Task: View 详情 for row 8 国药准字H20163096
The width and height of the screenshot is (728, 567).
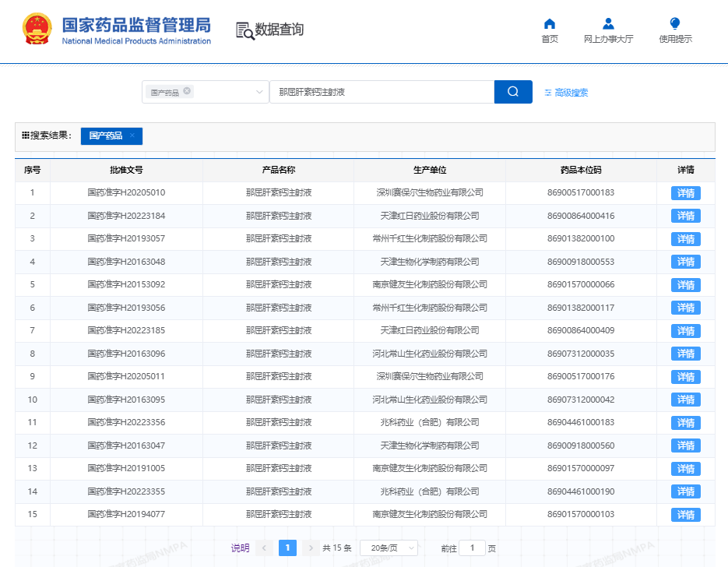Action: pyautogui.click(x=685, y=354)
